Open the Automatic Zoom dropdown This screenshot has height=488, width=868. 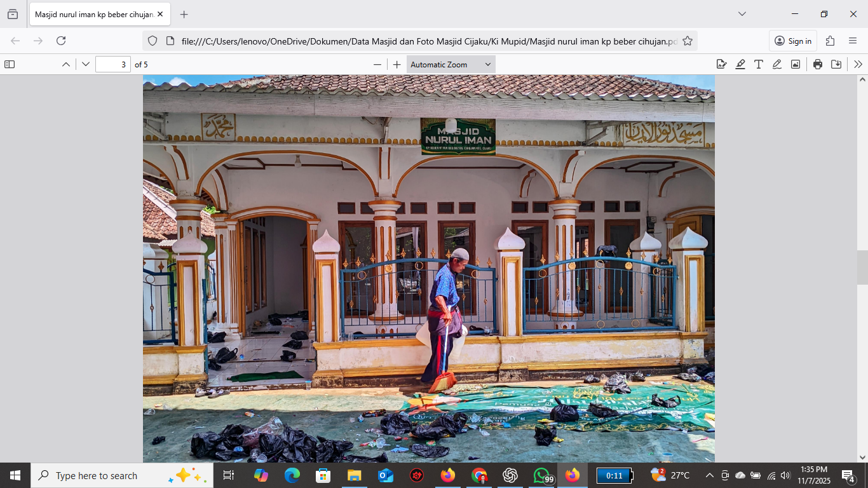(x=451, y=64)
